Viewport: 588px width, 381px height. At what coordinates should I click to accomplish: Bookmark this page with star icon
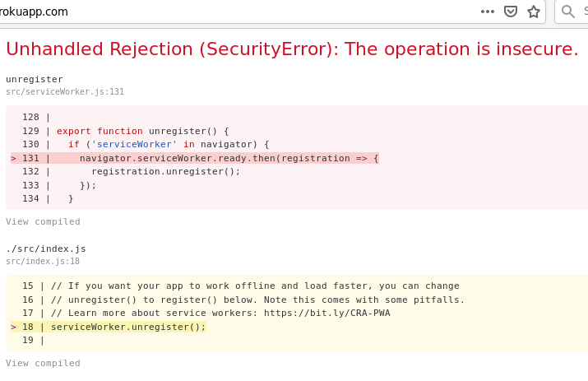[534, 12]
